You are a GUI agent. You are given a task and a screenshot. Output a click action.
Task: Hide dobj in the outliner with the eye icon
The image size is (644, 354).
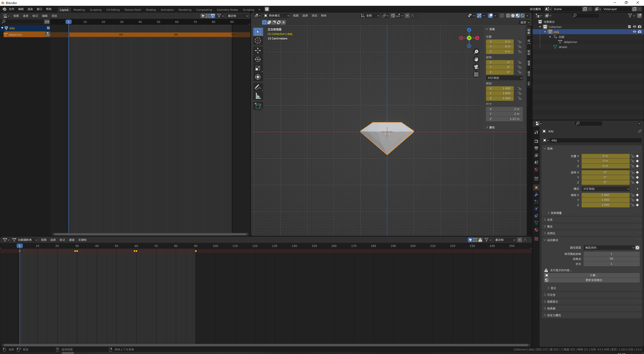coord(634,32)
